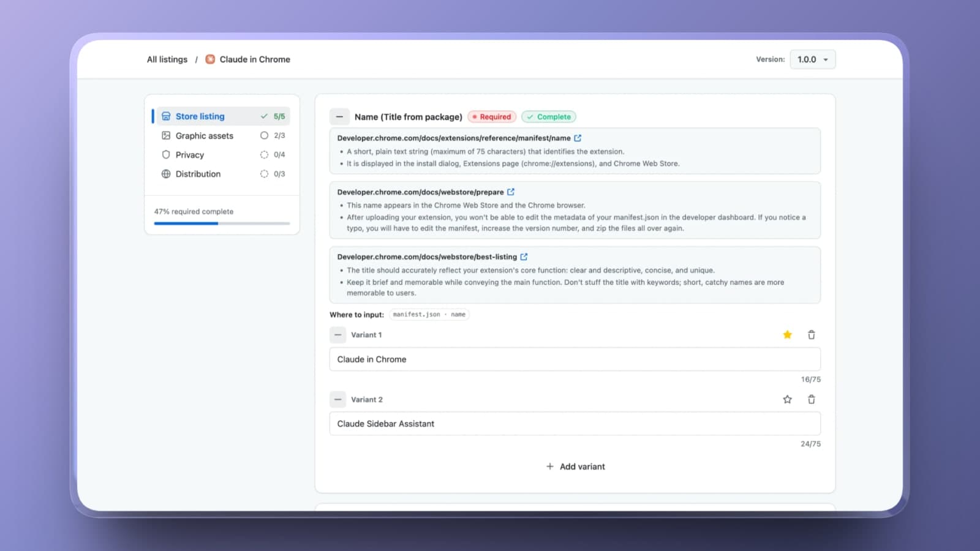Image resolution: width=980 pixels, height=551 pixels.
Task: Open the manifest/name docs external link icon
Action: [578, 138]
